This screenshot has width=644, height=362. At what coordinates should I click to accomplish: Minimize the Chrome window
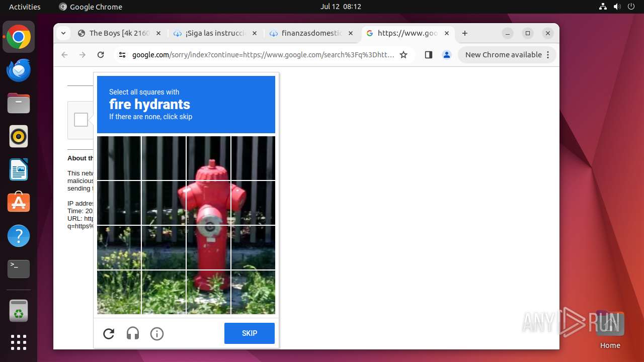coord(508,33)
